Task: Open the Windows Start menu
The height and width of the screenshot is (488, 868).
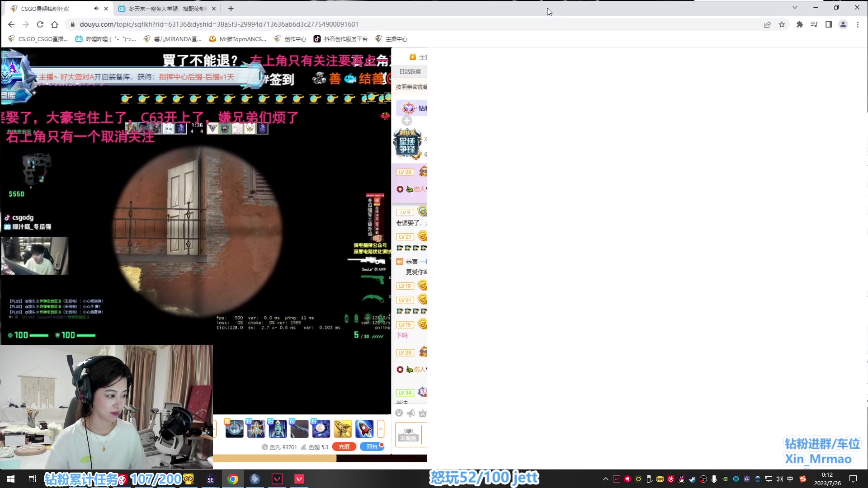Action: pos(11,479)
